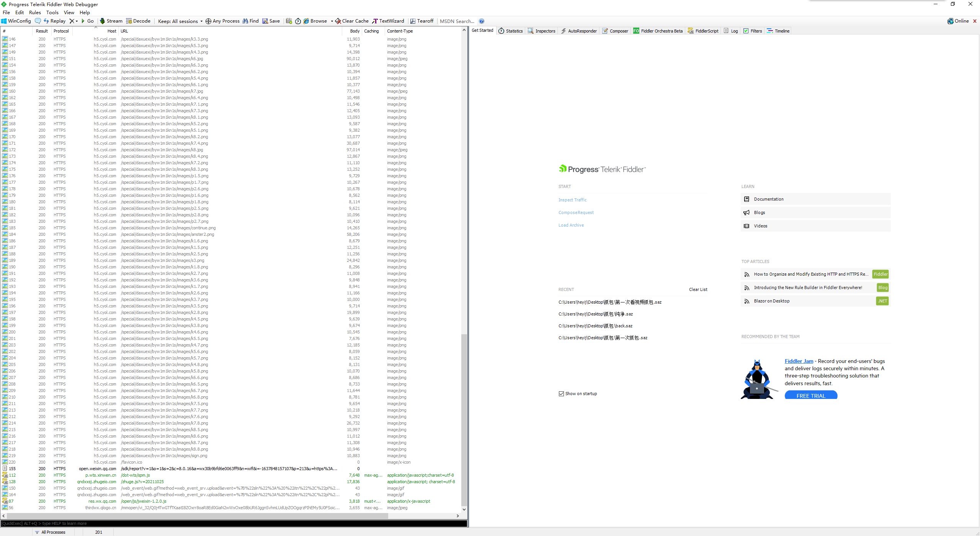
Task: Toggle Stream mode in toolbar
Action: (111, 21)
